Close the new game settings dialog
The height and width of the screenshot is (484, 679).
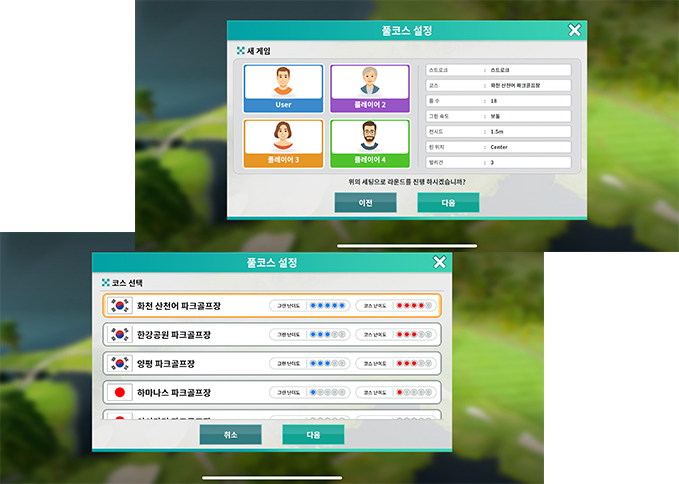pos(574,30)
